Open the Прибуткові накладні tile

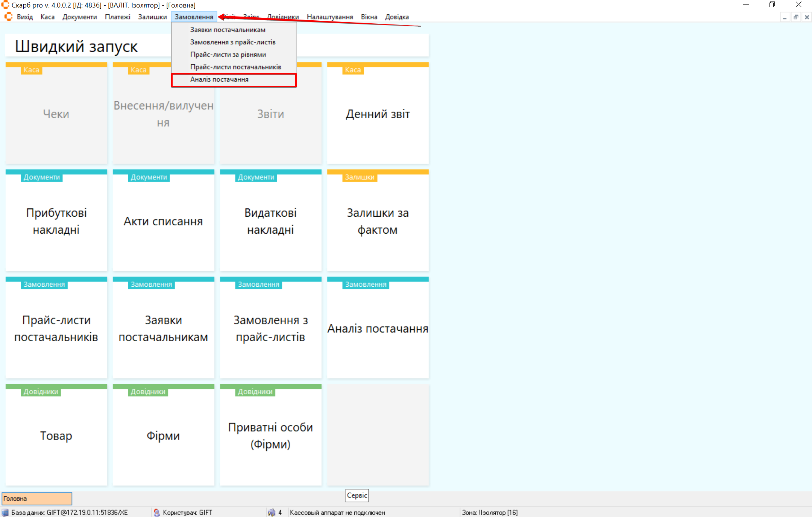(56, 221)
